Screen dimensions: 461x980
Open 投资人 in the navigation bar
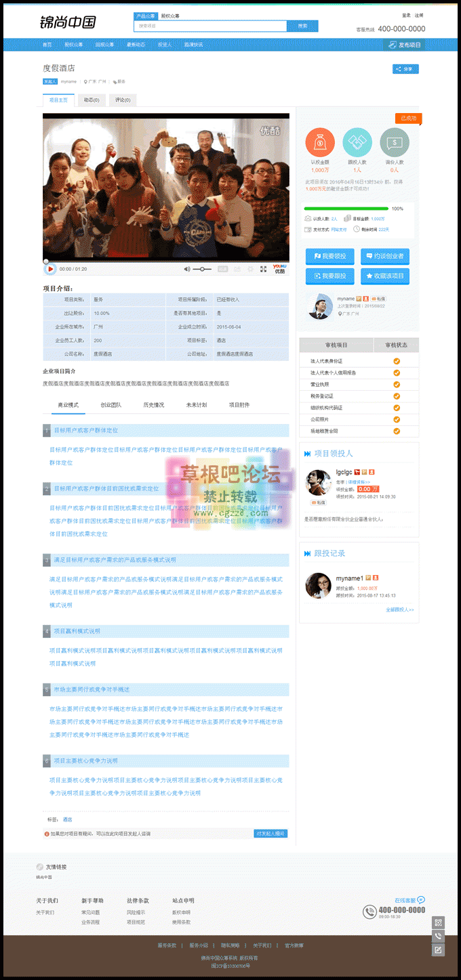(165, 45)
